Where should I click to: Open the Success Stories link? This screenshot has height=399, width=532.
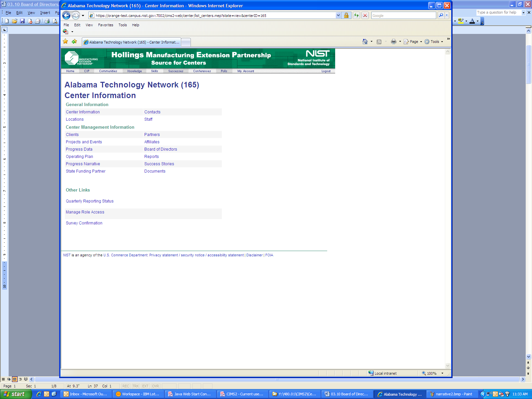(159, 164)
